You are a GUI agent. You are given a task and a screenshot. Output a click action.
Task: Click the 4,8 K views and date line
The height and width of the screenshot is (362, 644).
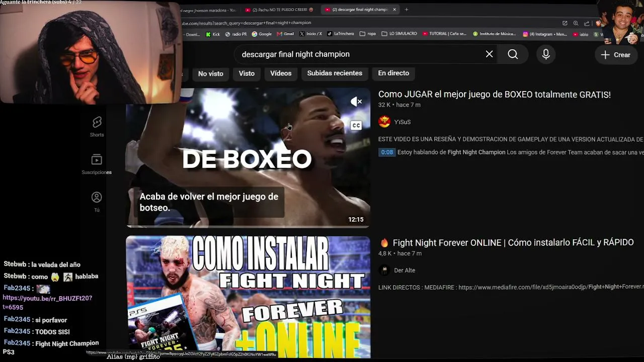[x=400, y=253]
